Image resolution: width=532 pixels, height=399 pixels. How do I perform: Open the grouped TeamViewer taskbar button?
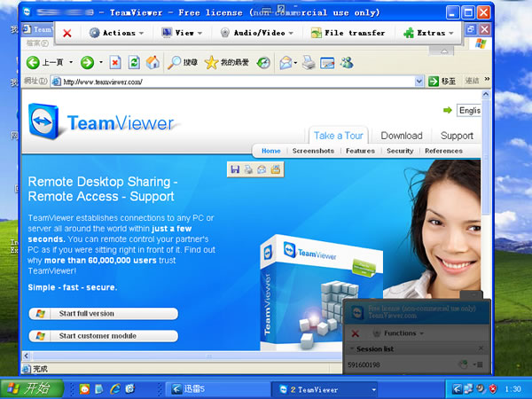[325, 389]
